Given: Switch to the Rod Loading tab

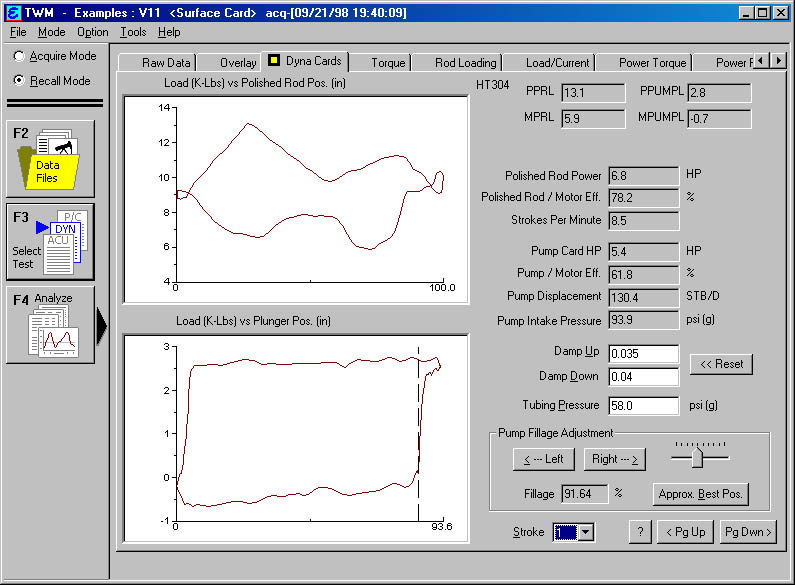Looking at the screenshot, I should 465,63.
